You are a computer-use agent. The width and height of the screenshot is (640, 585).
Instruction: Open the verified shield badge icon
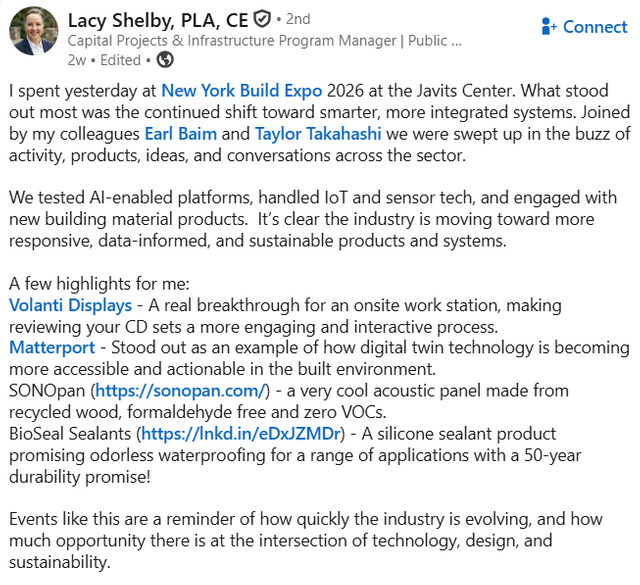(x=262, y=19)
